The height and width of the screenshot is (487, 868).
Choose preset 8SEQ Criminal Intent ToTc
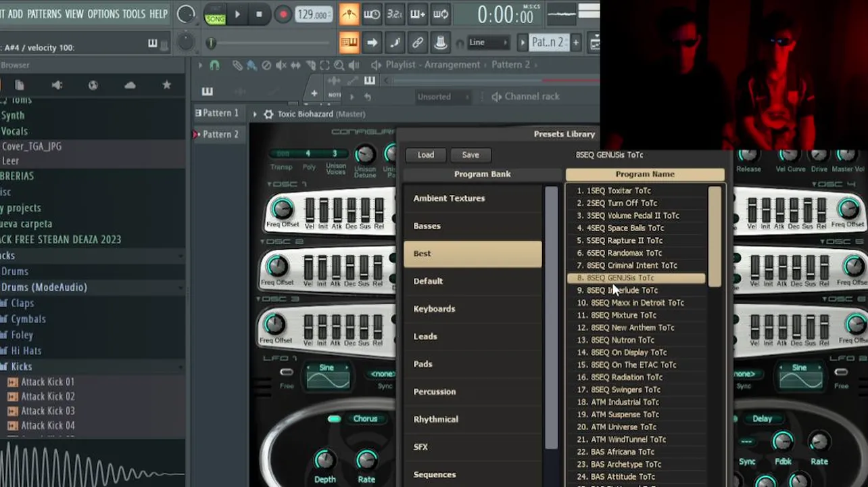click(x=637, y=265)
